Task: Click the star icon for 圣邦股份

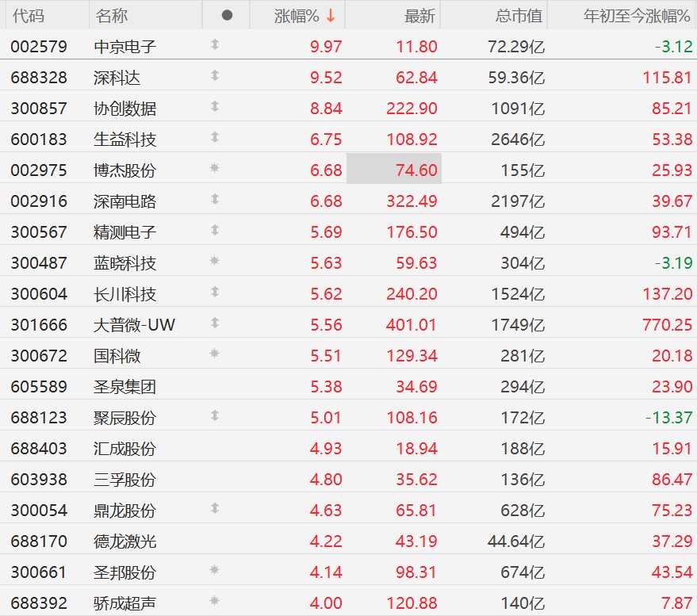Action: [x=215, y=570]
